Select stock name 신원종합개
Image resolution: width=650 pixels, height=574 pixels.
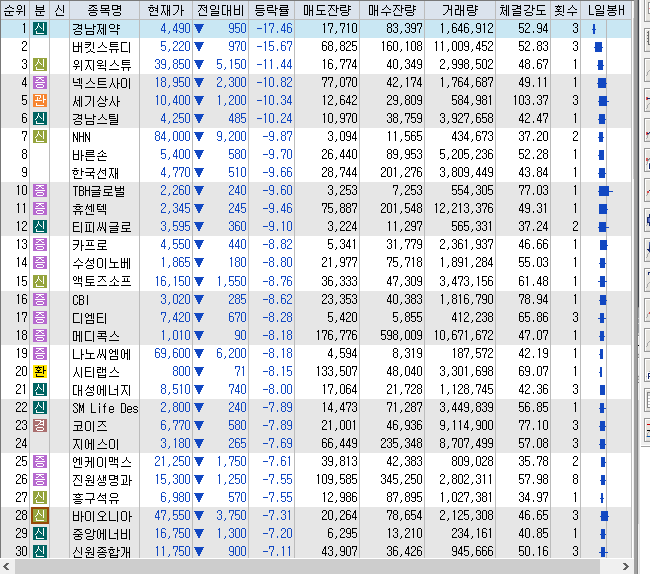click(102, 552)
